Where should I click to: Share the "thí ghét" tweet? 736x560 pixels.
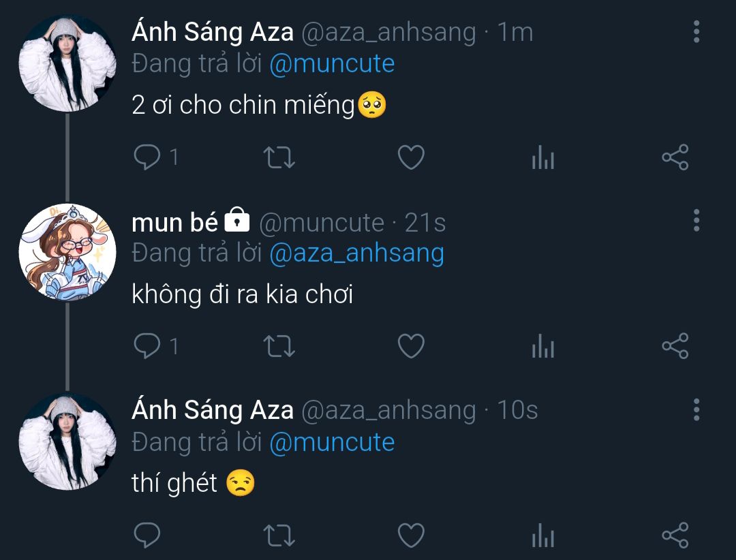tap(675, 535)
